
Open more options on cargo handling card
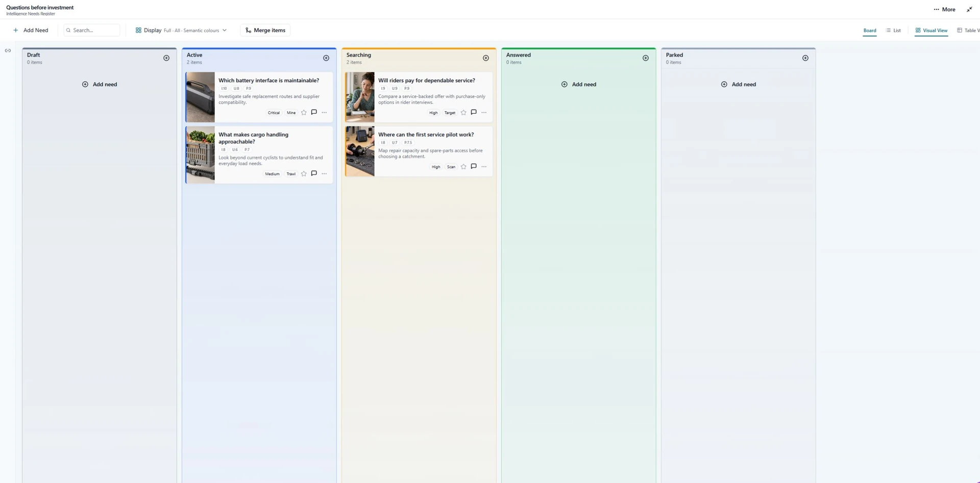coord(324,174)
